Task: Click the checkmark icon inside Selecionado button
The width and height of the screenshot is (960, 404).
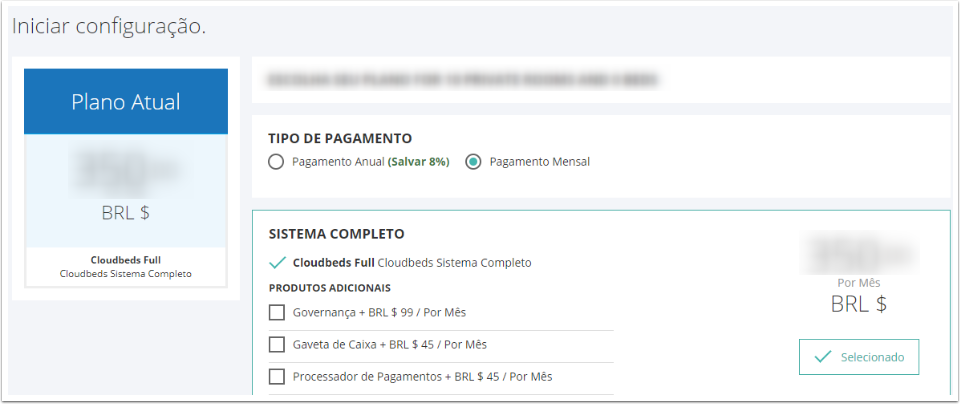Action: 823,357
